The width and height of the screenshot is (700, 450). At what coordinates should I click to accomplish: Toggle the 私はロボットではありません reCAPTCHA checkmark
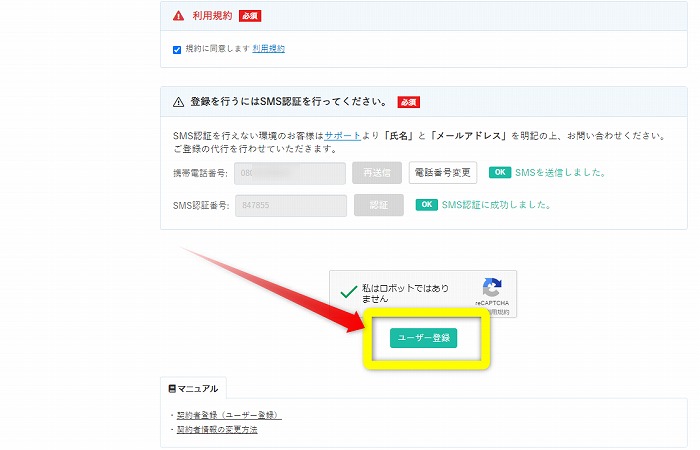(x=348, y=293)
